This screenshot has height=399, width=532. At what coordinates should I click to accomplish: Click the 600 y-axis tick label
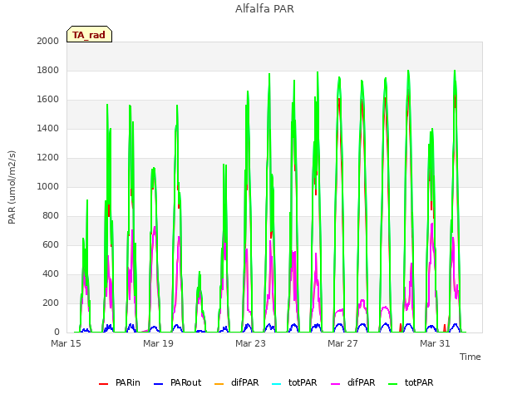coord(51,244)
